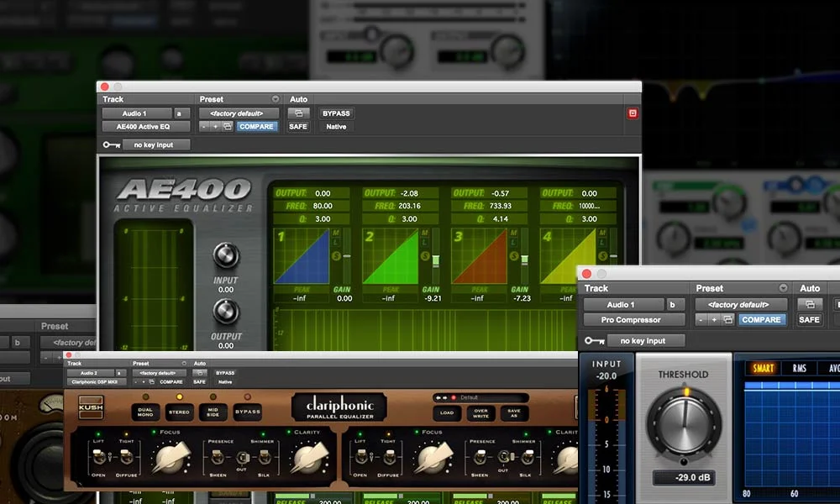Select DUAL MONO mode in Clariphonic

145,412
